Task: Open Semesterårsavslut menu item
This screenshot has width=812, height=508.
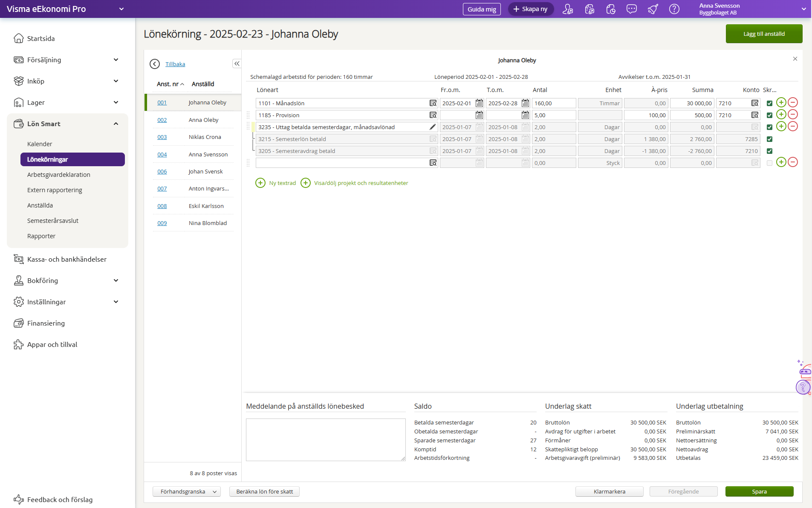Action: click(53, 221)
